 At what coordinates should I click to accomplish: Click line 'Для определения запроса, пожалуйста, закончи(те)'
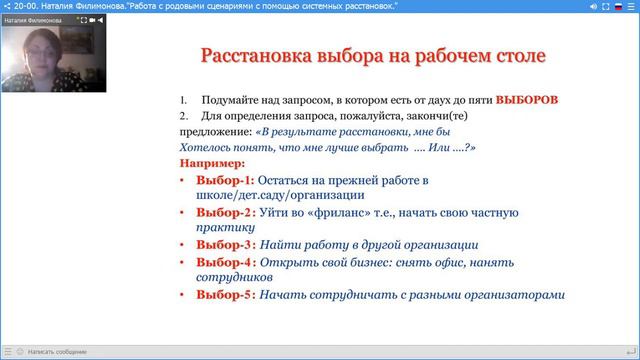pos(334,116)
